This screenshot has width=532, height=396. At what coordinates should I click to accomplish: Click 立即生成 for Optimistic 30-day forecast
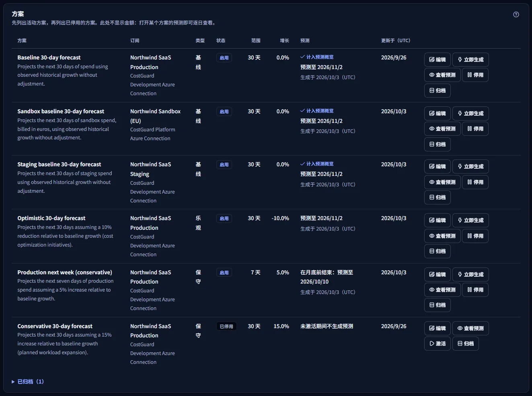[x=470, y=220]
